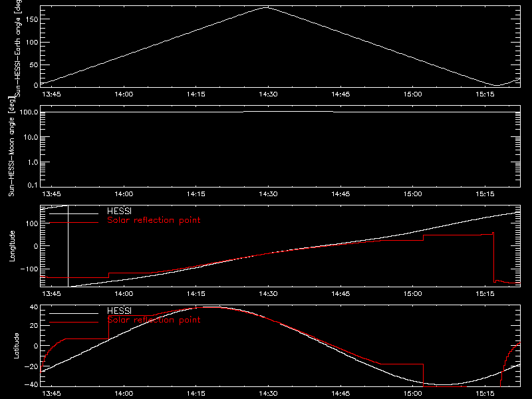Click red legend line in Latitude plot

coord(74,323)
